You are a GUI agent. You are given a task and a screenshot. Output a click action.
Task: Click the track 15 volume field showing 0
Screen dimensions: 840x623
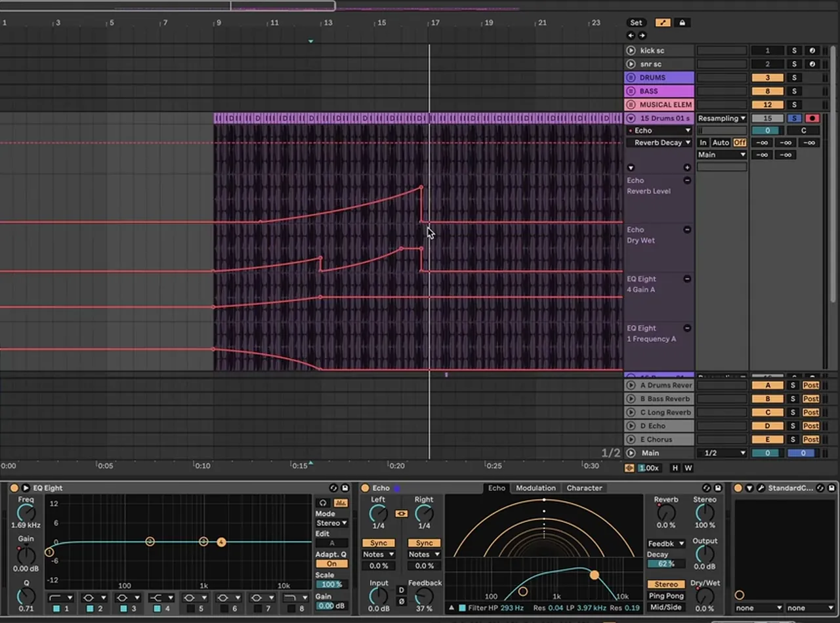point(767,131)
